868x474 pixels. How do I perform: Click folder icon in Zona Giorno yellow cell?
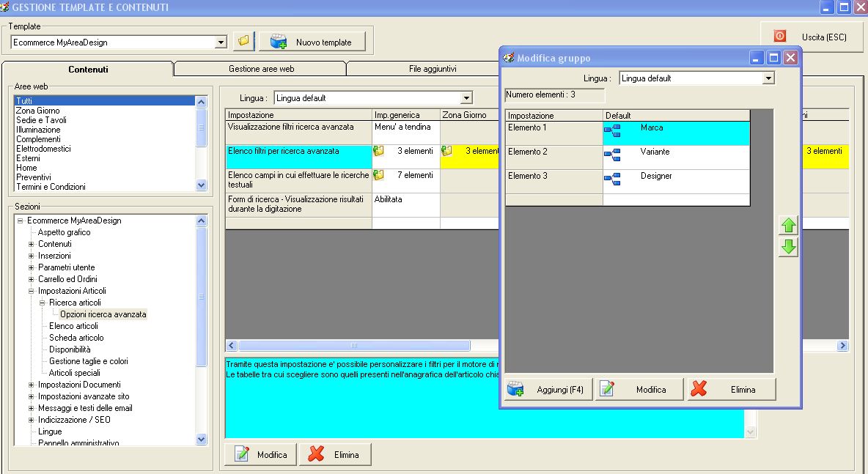(446, 151)
